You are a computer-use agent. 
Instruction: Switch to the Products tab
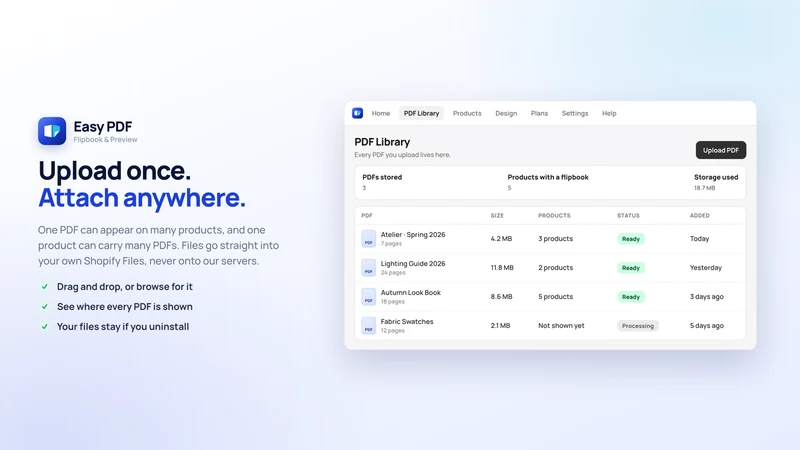point(467,113)
